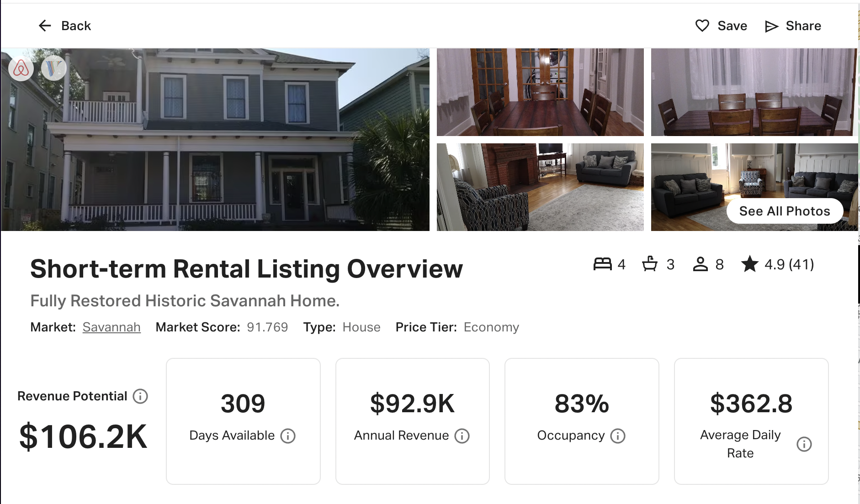Open Days Available info icon

[x=288, y=436]
